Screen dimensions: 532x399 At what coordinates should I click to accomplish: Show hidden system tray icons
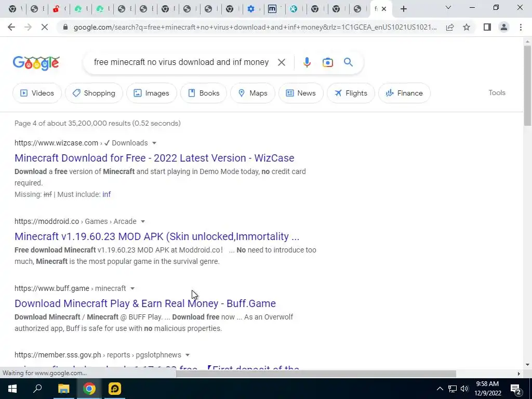click(440, 389)
